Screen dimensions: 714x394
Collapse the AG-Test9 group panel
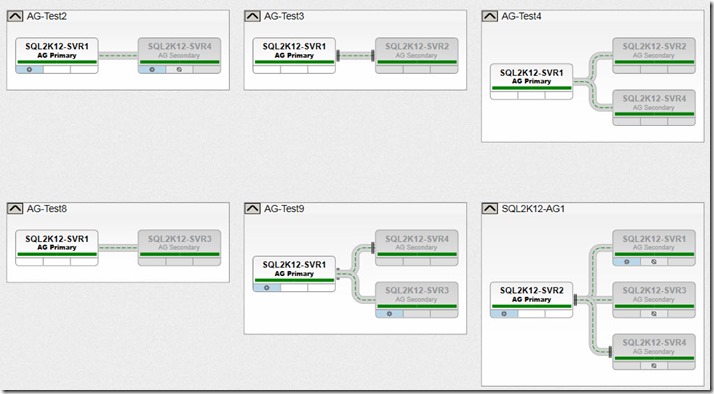pyautogui.click(x=252, y=209)
